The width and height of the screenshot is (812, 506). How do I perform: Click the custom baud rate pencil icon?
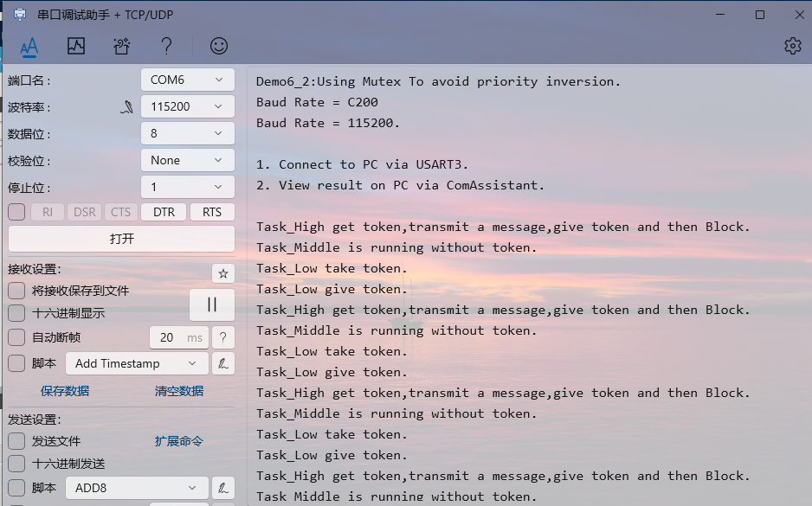click(x=127, y=107)
